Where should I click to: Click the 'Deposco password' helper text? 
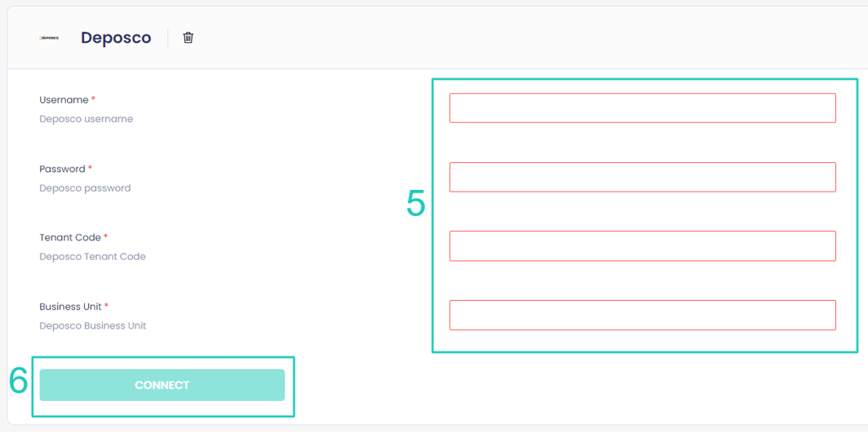click(x=85, y=188)
